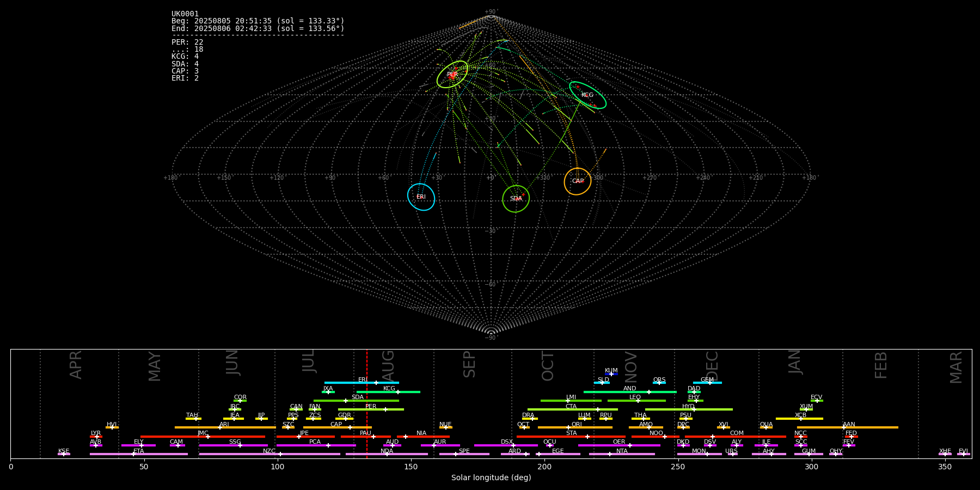This screenshot has width=980, height=490.
Task: Click the MAR month label
Action: 955,367
